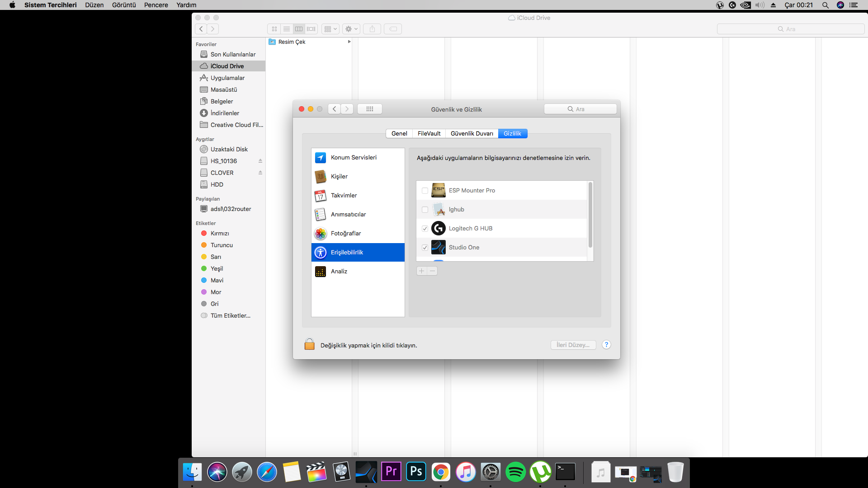The image size is (868, 488).
Task: Enable ESP Mounter Pro checkbox
Action: coord(425,191)
